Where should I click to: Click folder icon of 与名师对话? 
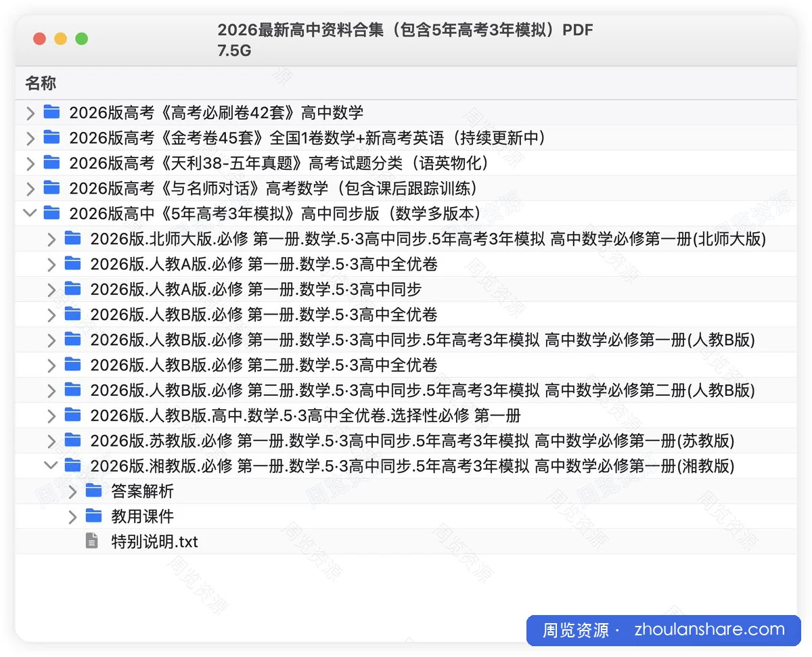[x=51, y=187]
